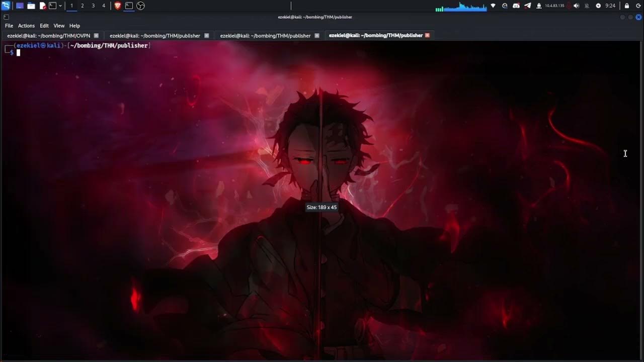644x362 pixels.
Task: Click the ezekiel㉿kali prompt text
Action: (38, 46)
